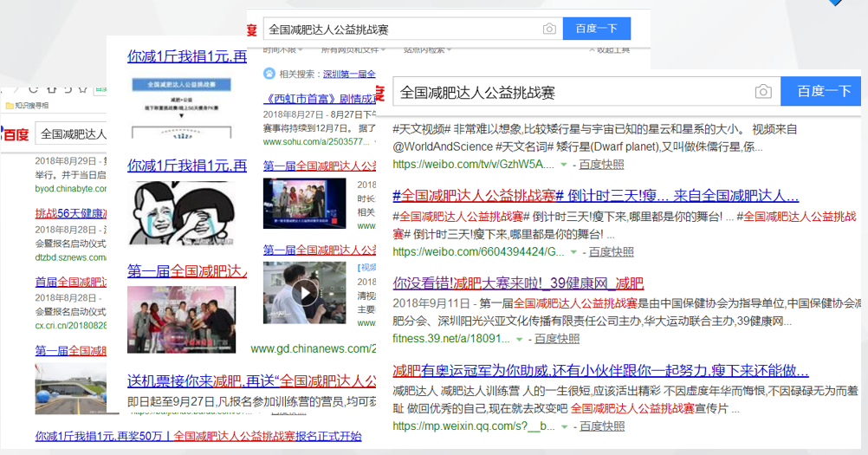This screenshot has width=868, height=455.
Task: Expand arrow next to mp.weixin.qq.com URL
Action: click(x=564, y=426)
